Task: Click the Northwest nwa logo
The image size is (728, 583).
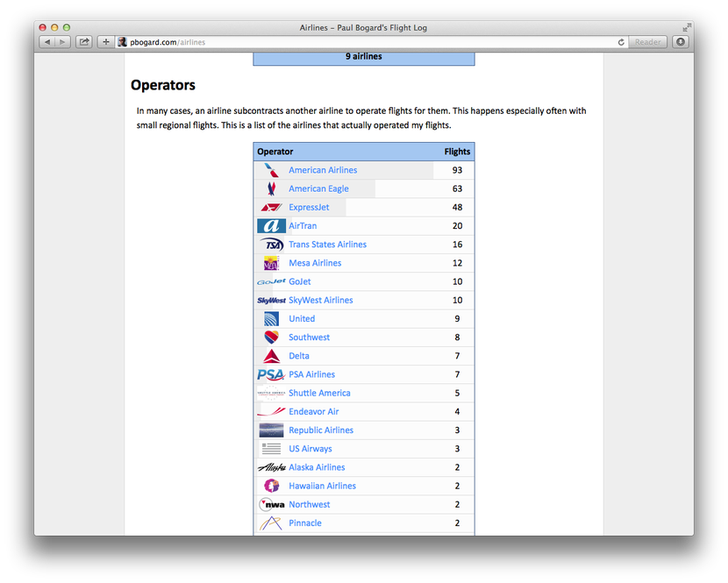Action: [271, 505]
